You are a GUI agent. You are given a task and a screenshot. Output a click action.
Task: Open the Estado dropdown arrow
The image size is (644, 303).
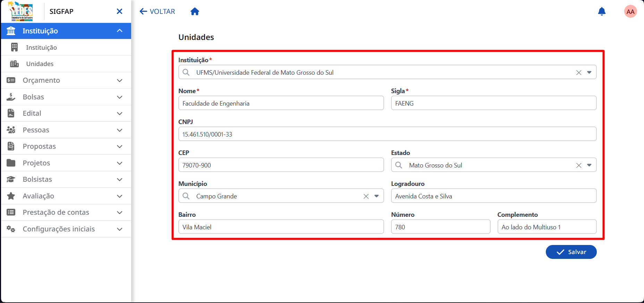click(x=589, y=165)
